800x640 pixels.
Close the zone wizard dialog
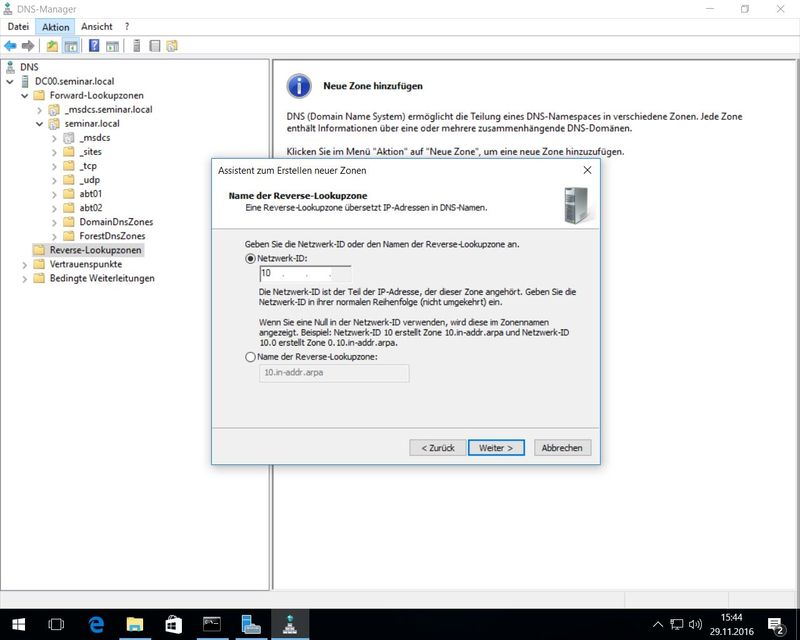pyautogui.click(x=587, y=170)
